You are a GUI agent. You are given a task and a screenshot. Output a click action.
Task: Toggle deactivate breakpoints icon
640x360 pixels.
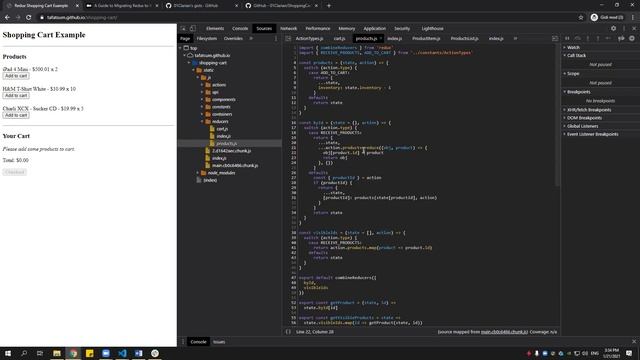point(621,38)
